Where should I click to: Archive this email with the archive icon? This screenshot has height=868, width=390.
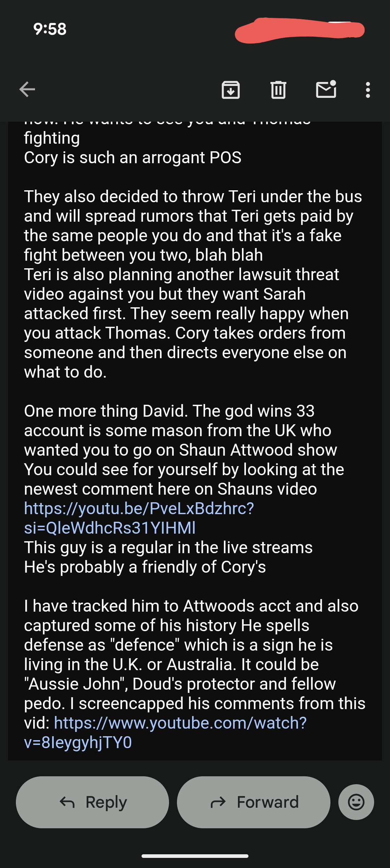(231, 90)
